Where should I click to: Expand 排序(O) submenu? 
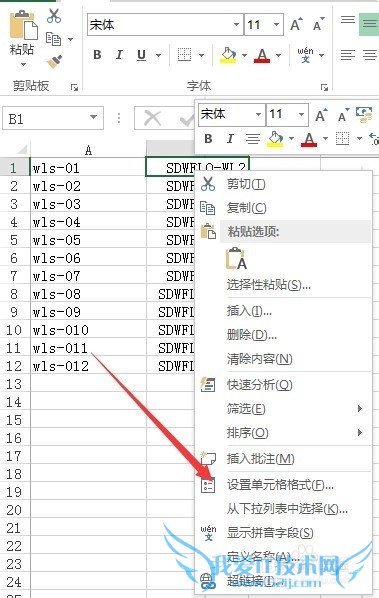tap(283, 433)
